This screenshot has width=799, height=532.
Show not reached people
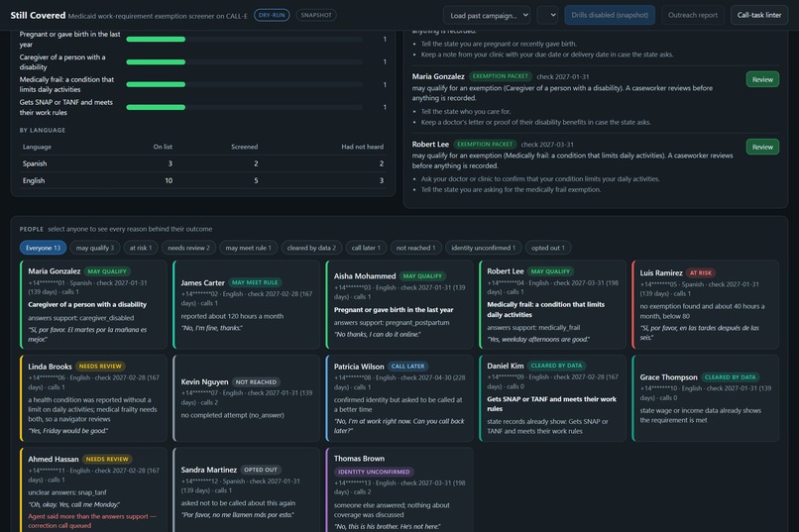pyautogui.click(x=415, y=248)
